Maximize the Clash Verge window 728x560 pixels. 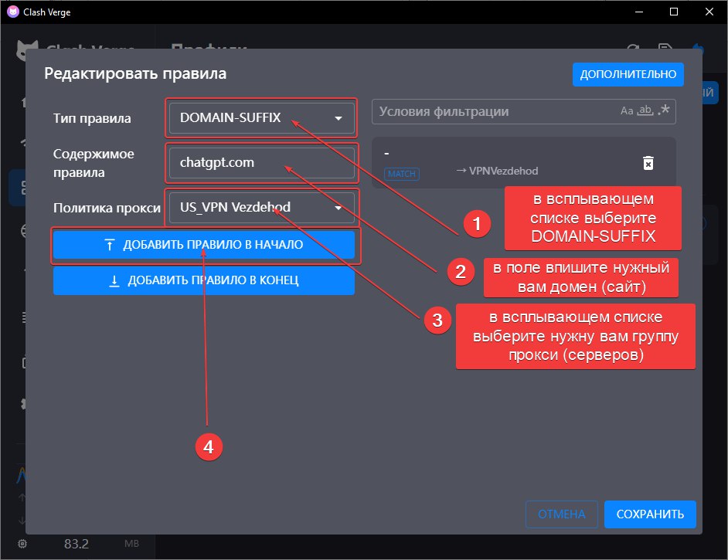click(674, 12)
